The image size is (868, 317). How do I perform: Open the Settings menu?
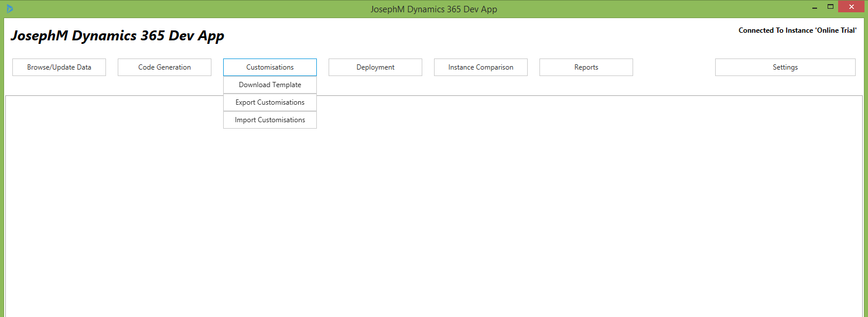(785, 67)
